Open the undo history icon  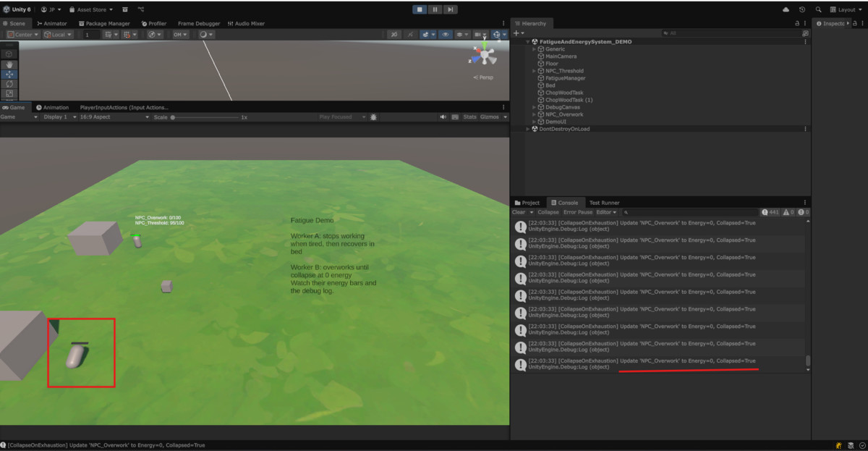[x=802, y=9]
